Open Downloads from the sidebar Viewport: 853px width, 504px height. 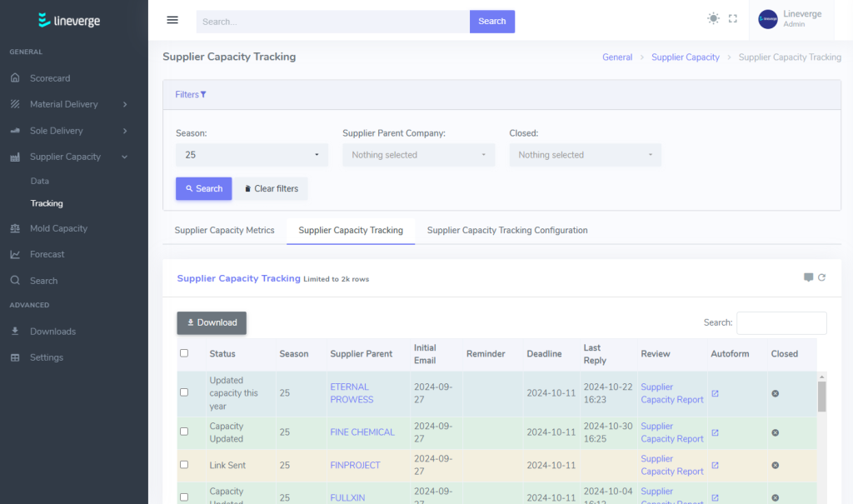click(52, 331)
